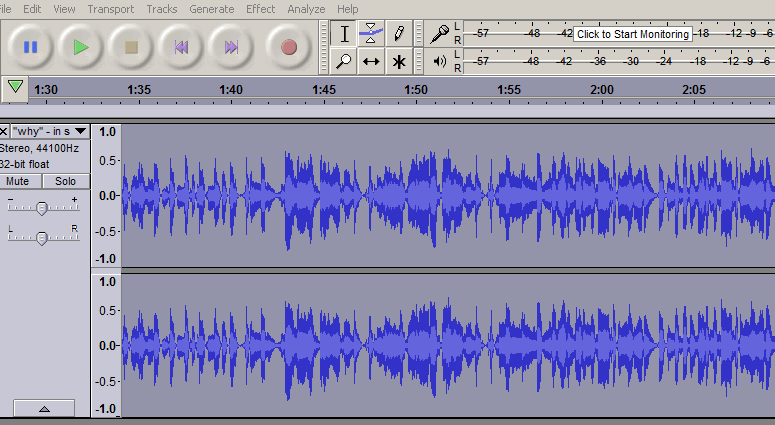The image size is (775, 425).
Task: Open the Generate menu
Action: (x=212, y=9)
